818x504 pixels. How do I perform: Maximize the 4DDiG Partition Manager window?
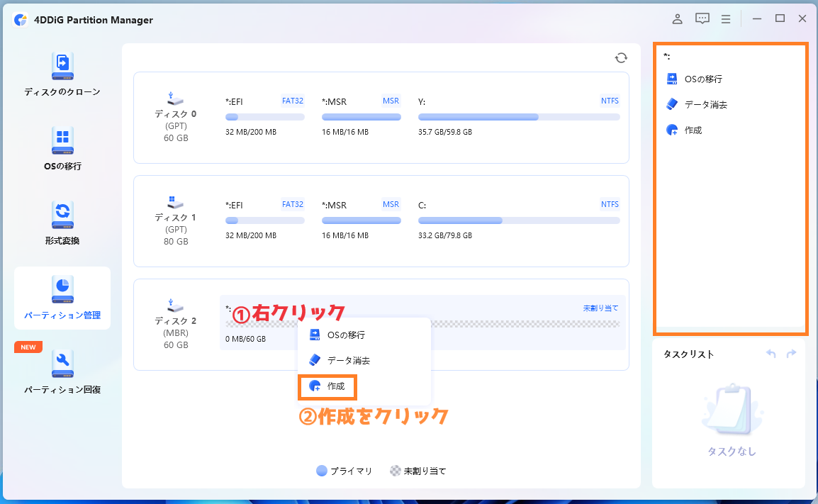coord(780,18)
